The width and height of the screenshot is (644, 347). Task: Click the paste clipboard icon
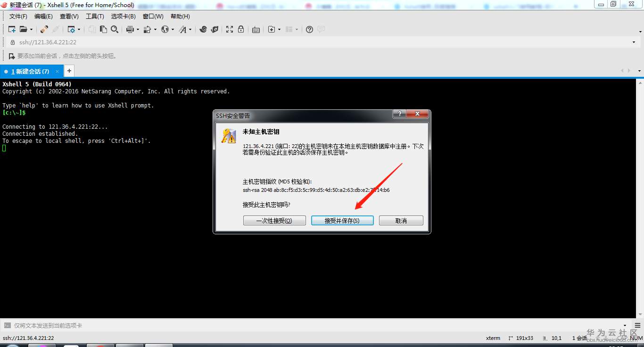[x=103, y=29]
